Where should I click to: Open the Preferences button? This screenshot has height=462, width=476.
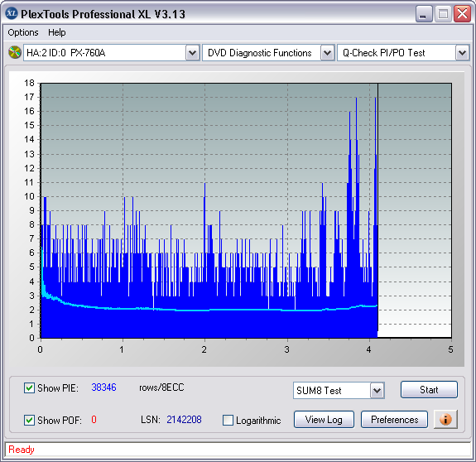click(x=394, y=420)
